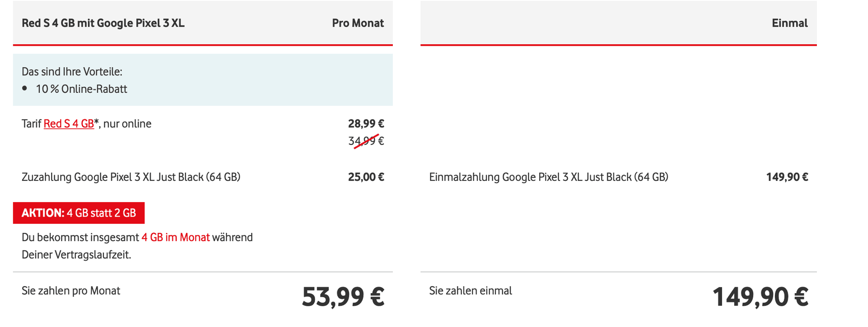Click 'Das sind Ihre Vorteile:' text
Screen dimensions: 868x327
coord(72,71)
